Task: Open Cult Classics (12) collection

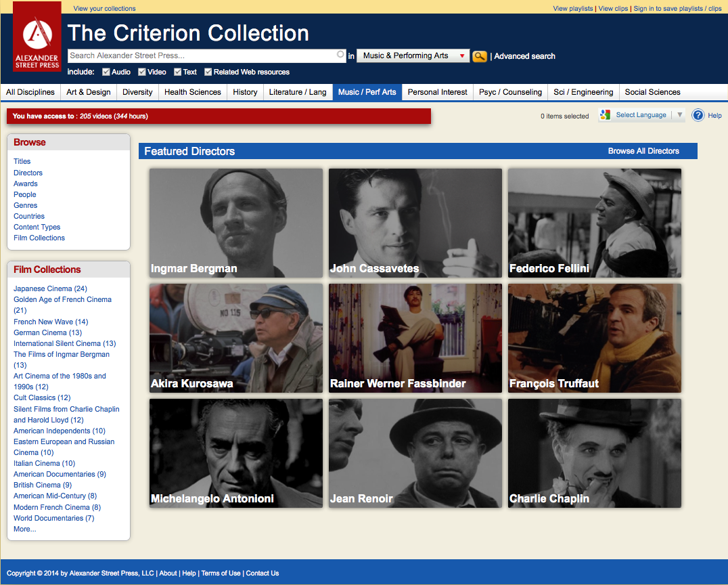Action: (42, 397)
